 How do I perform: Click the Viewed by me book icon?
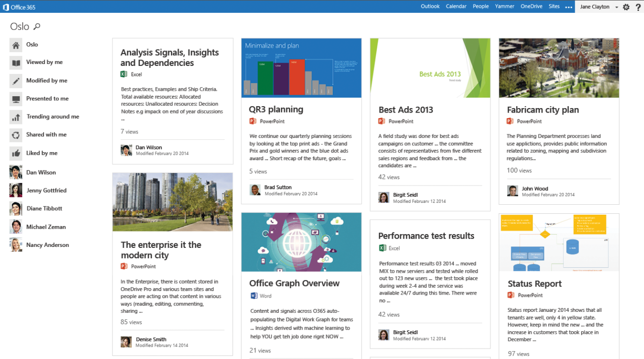click(x=16, y=63)
